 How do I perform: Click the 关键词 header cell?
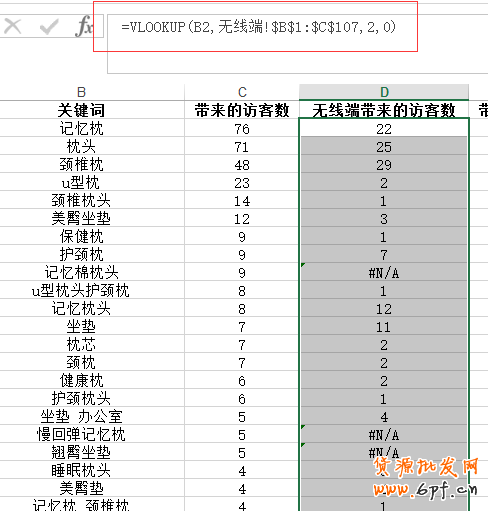[82, 110]
